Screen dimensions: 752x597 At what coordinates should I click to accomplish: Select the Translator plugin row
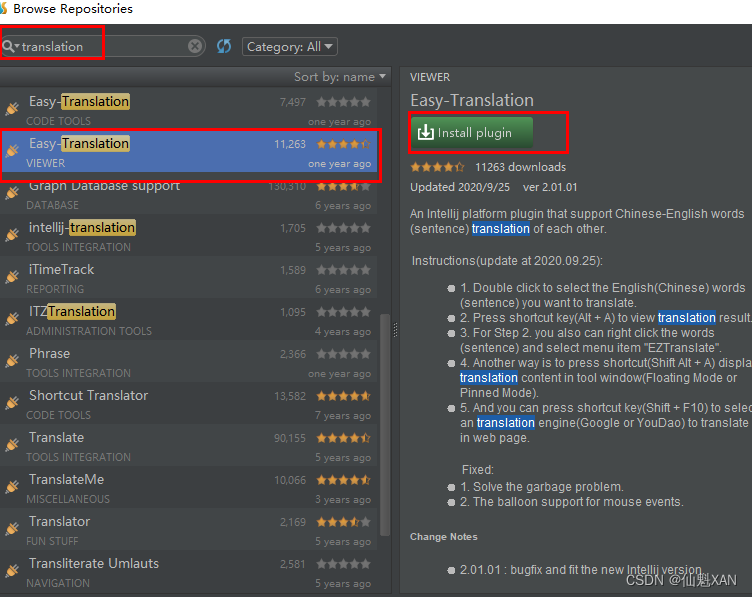(x=188, y=530)
